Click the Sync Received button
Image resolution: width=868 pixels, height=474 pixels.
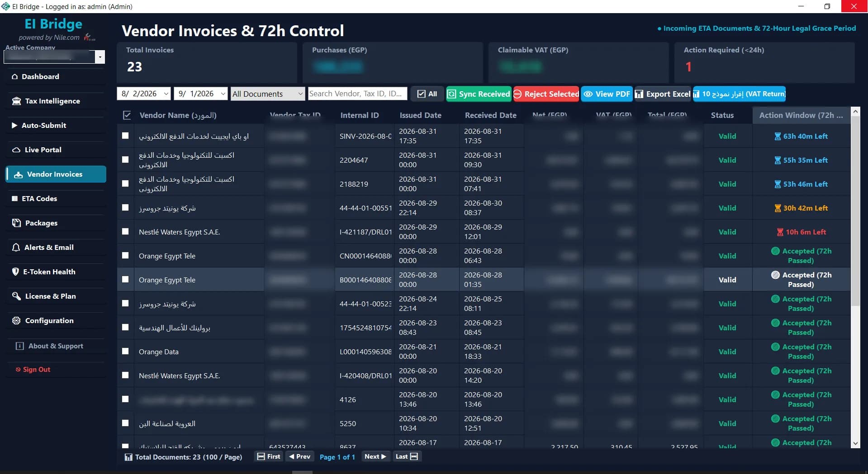[x=479, y=94]
